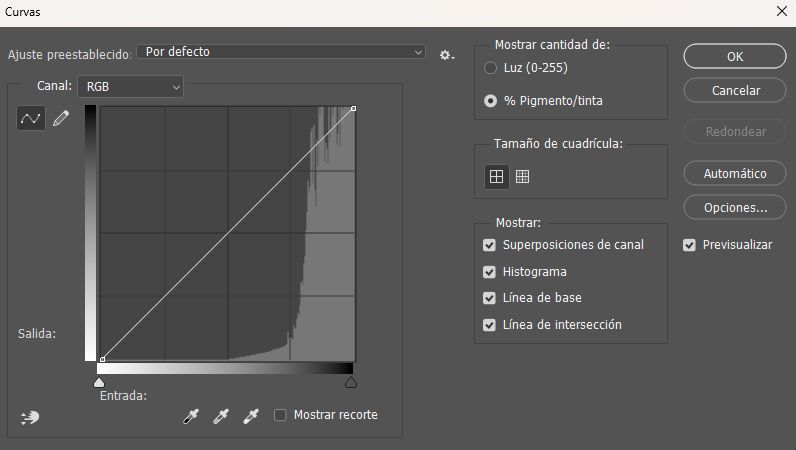Click the Entrada label
Image resolution: width=796 pixels, height=450 pixels.
click(x=123, y=396)
